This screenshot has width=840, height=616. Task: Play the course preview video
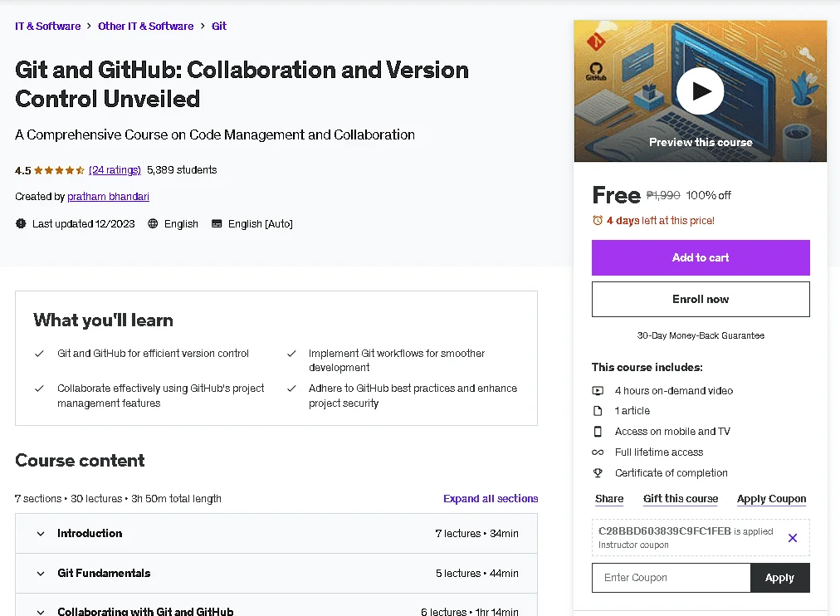[701, 91]
